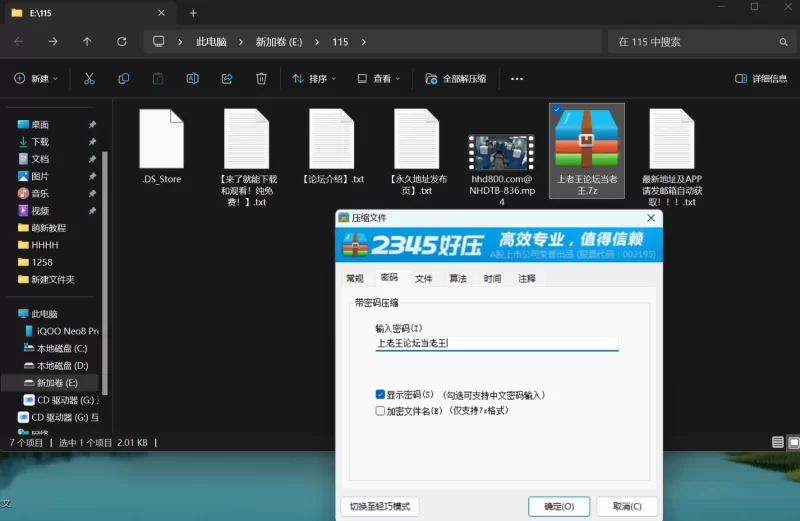The height and width of the screenshot is (521, 800).
Task: Select the hhd800.com@NHDTB-836.mp4 video thumbnail
Action: (x=502, y=152)
